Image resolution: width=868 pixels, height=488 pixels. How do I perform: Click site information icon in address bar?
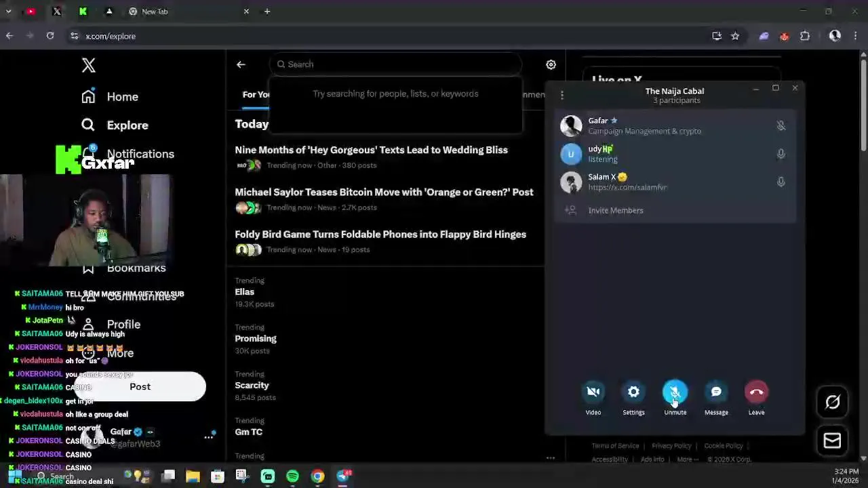pyautogui.click(x=74, y=36)
